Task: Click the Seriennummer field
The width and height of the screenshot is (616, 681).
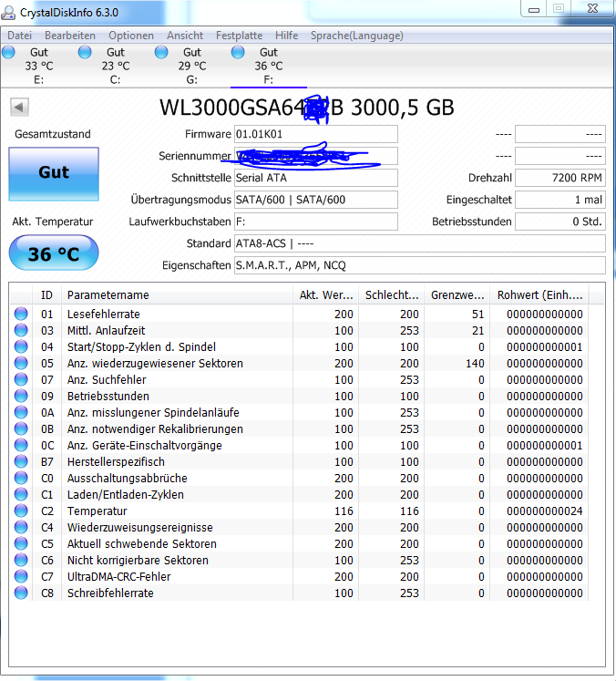Action: coord(316,156)
